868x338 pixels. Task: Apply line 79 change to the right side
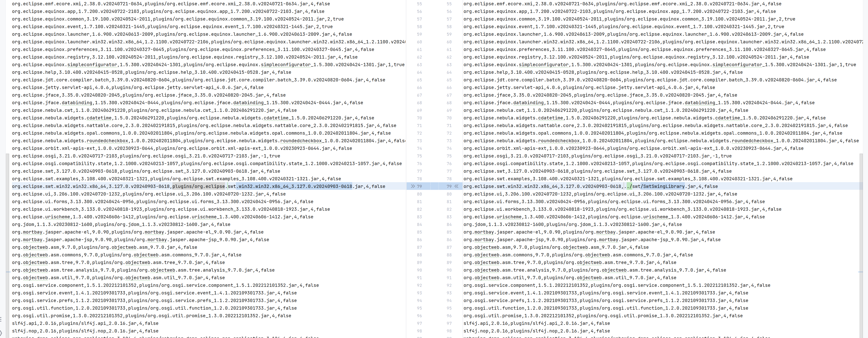(x=413, y=186)
